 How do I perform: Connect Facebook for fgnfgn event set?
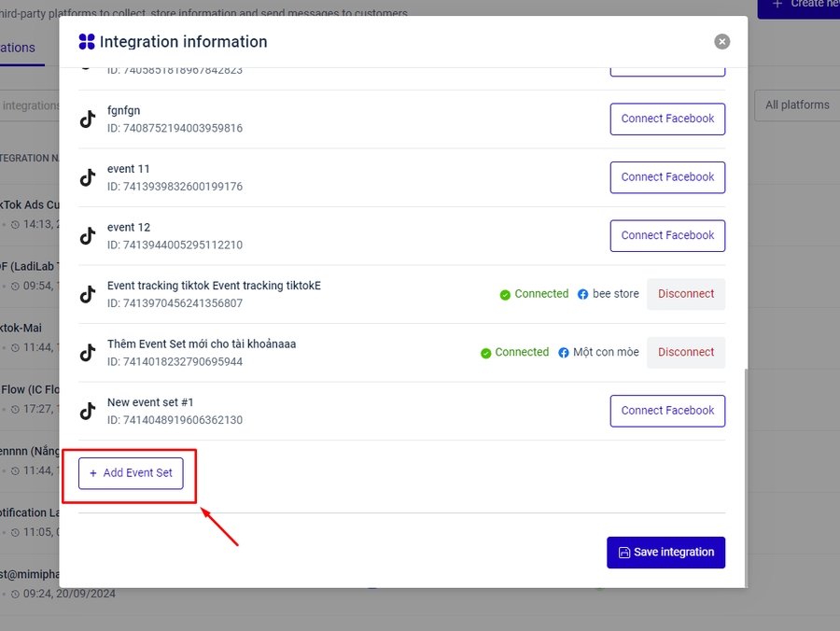667,119
